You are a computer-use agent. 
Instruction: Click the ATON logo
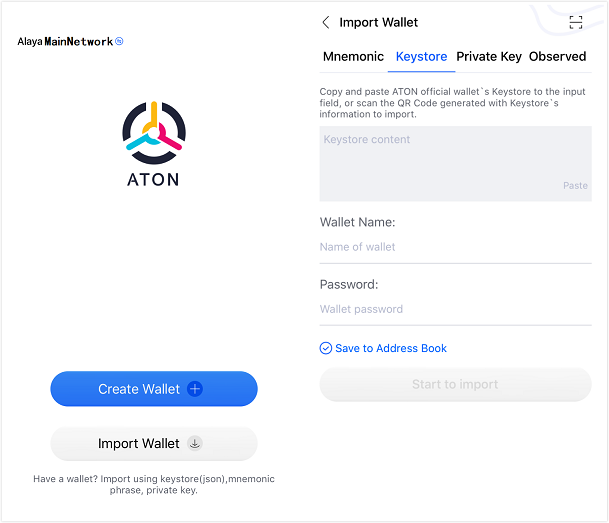[153, 134]
